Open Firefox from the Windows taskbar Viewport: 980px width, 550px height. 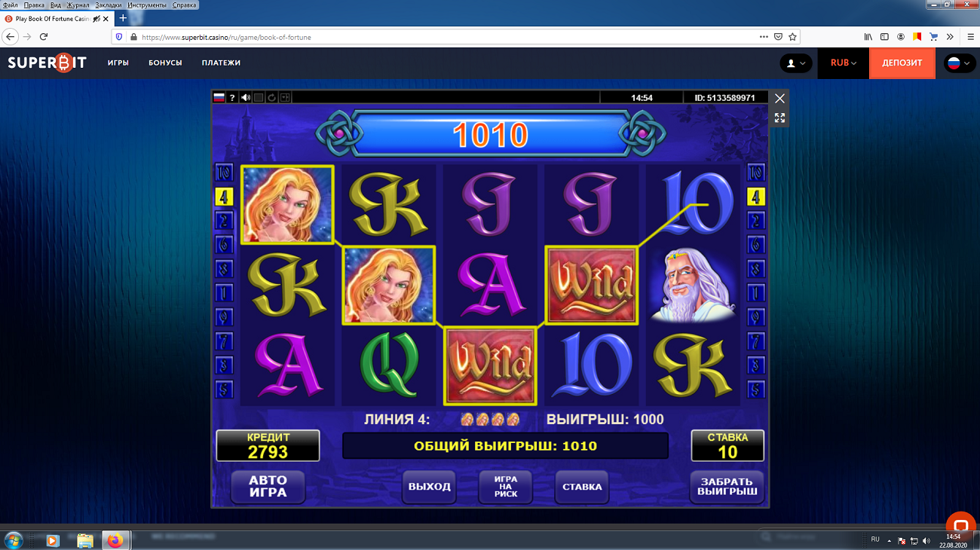pos(115,540)
